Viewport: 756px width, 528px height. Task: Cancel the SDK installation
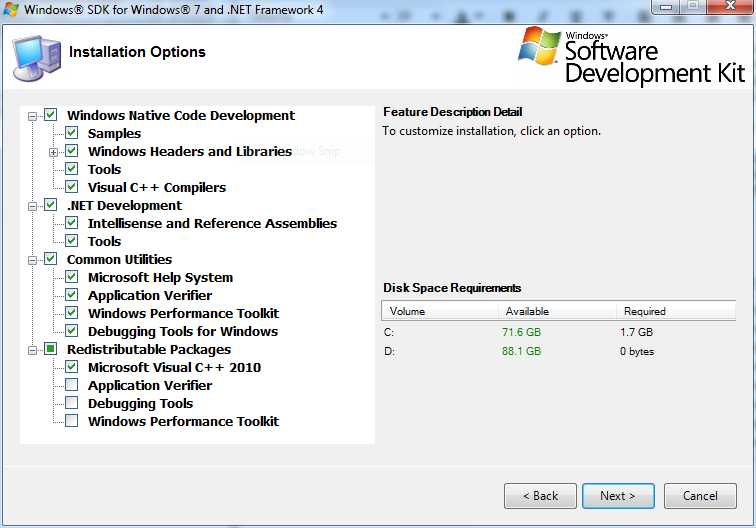point(700,496)
